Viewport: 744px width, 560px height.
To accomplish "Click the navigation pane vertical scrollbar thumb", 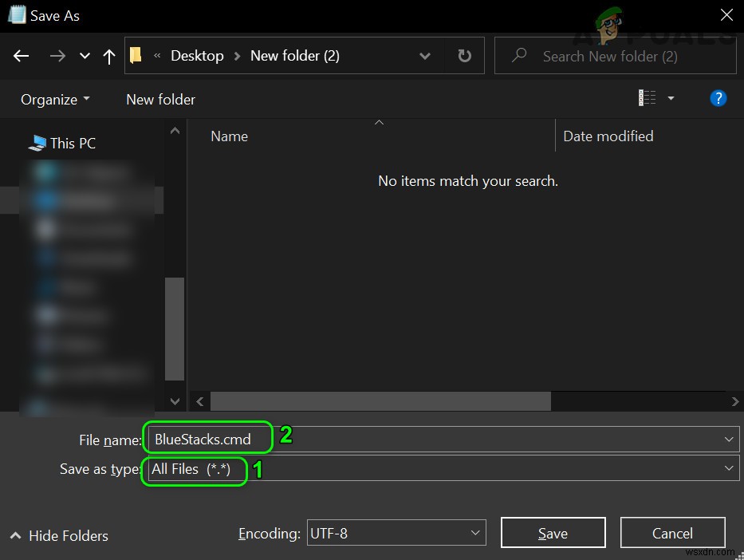I will pos(175,329).
